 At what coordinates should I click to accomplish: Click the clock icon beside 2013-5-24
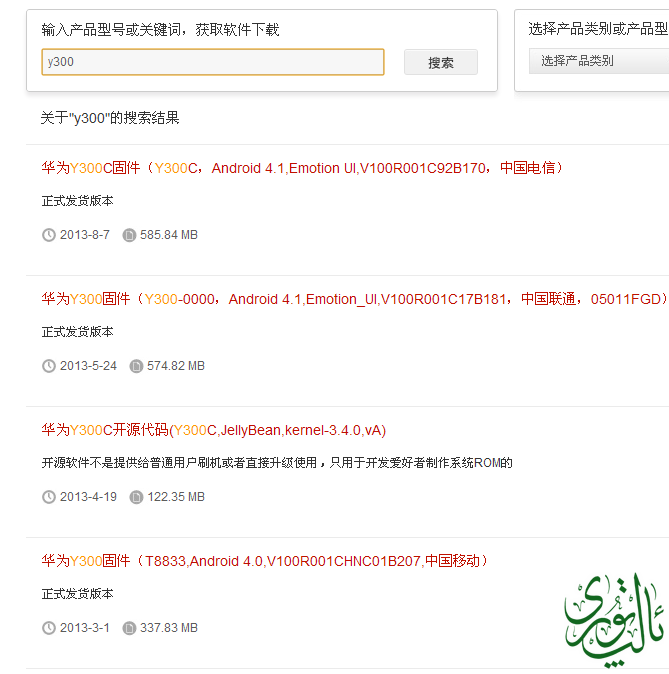click(49, 366)
